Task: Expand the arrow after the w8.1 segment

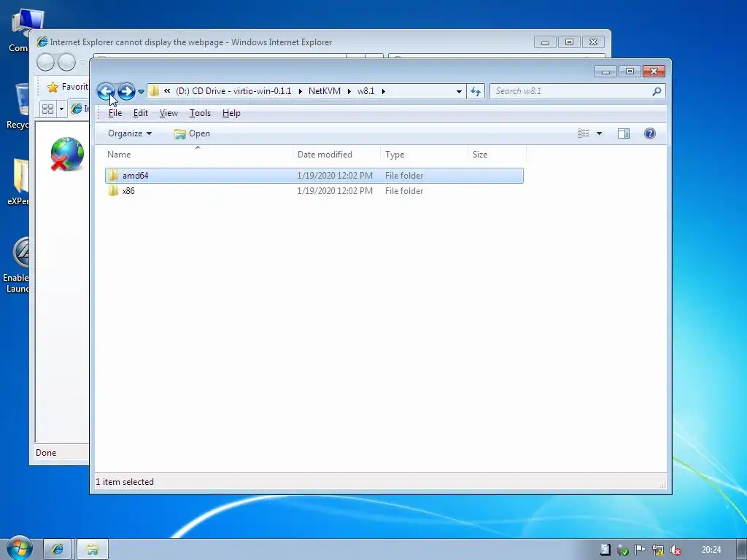Action: [383, 91]
